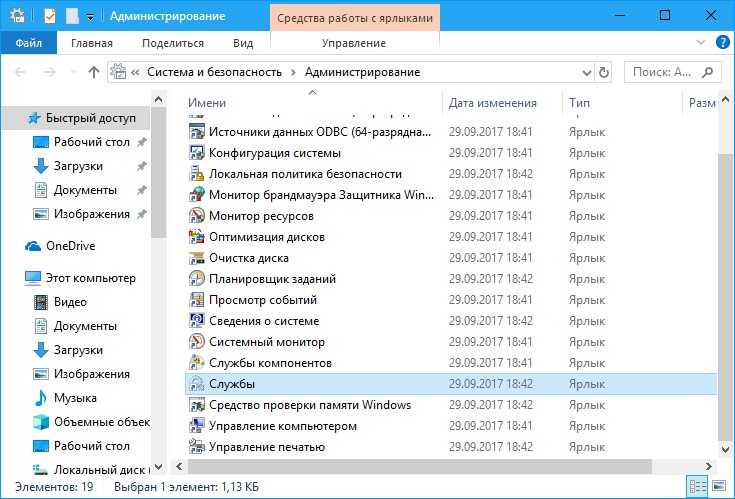Viewport: 735px width, 499px height.
Task: Select Средства работы с ярлыками contextual tab
Action: [x=355, y=18]
